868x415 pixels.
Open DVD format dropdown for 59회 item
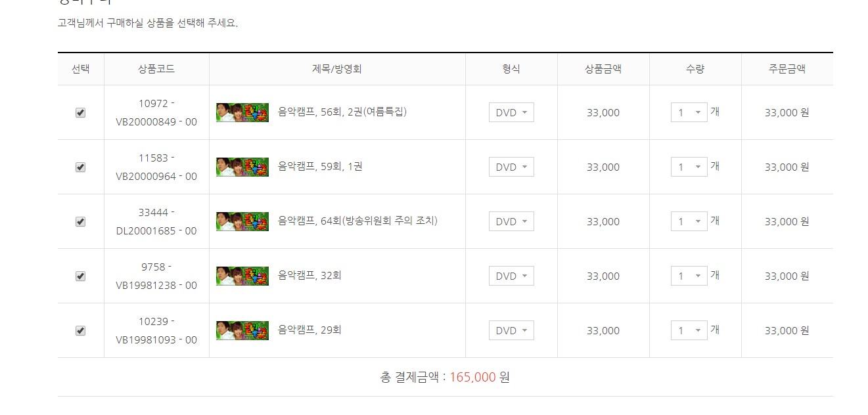click(x=511, y=167)
